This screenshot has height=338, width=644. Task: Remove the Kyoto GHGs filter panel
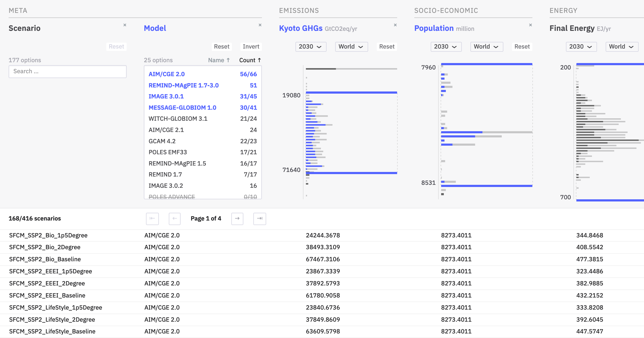[x=395, y=25]
